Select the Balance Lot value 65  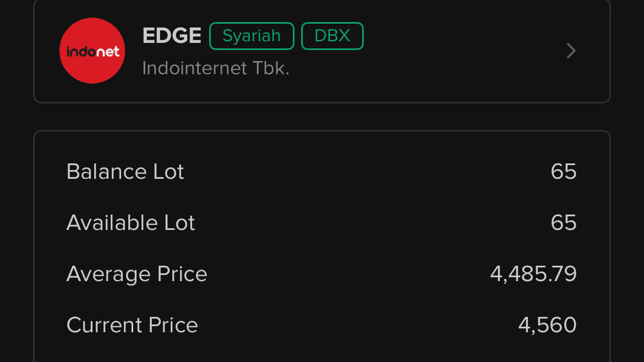[563, 172]
